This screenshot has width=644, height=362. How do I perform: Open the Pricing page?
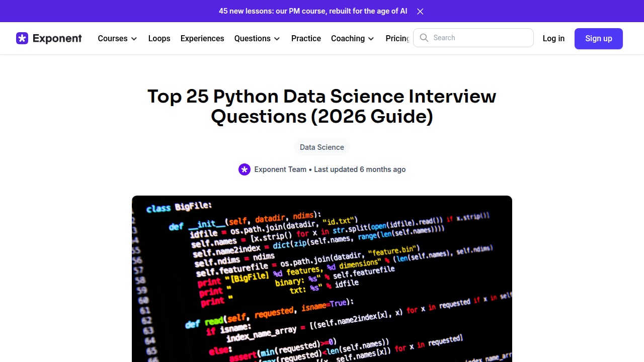coord(397,39)
